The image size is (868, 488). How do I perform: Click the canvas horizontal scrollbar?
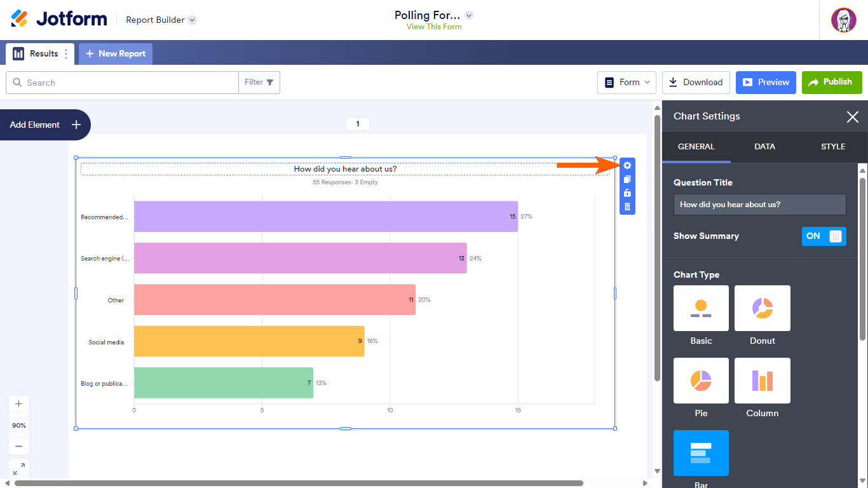tap(299, 484)
